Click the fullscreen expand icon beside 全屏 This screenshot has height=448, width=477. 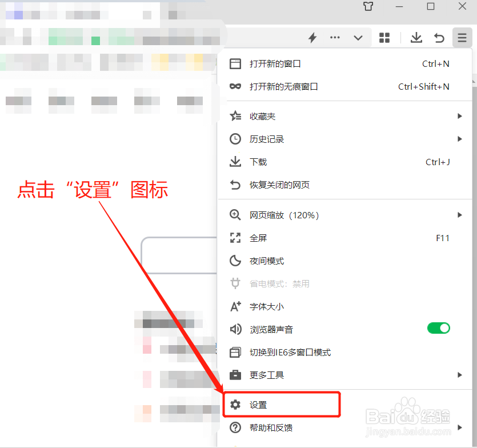(235, 238)
